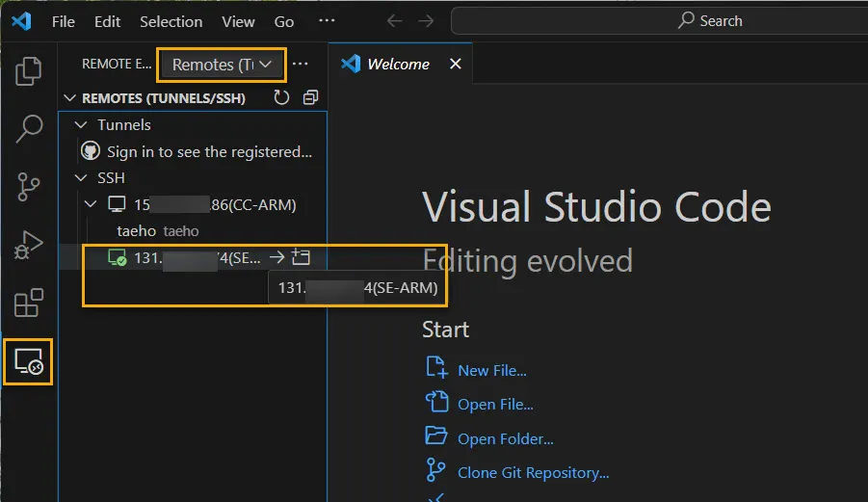Click the Clone Git Repository icon
This screenshot has width=868, height=502.
(435, 470)
